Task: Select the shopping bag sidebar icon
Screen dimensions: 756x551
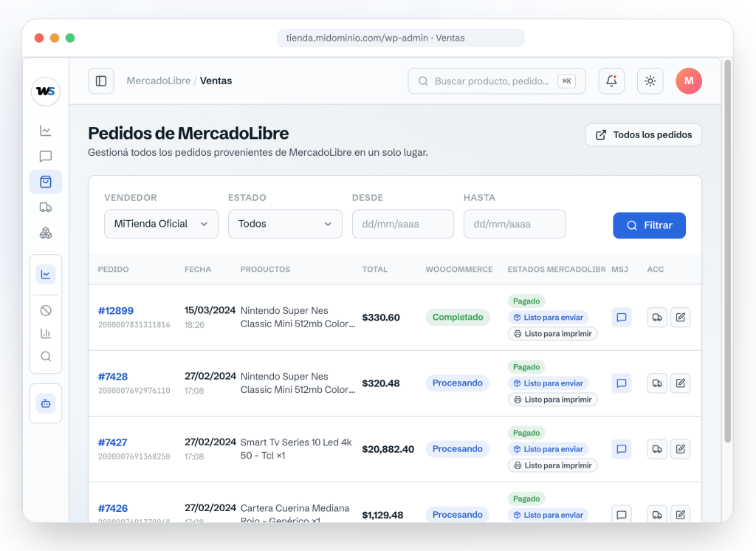Action: tap(46, 182)
